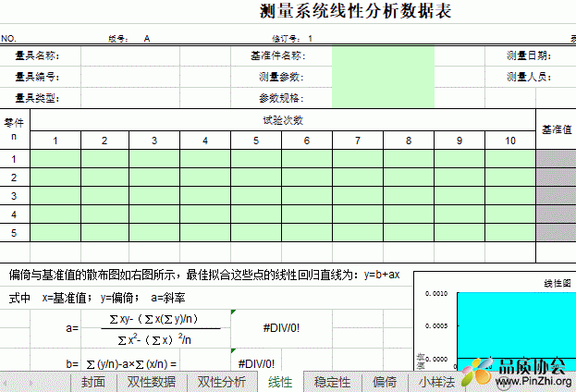This screenshot has width=576, height=392.
Task: Click the cyan plot area of chart
Action: (517, 325)
